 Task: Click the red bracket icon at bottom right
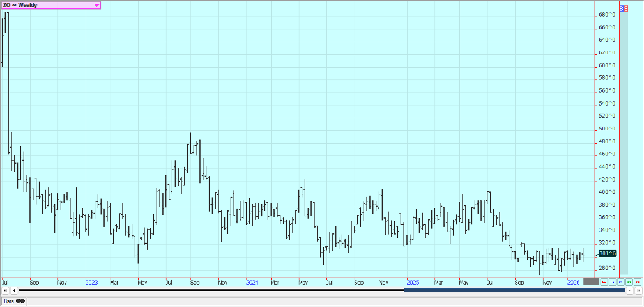[x=638, y=281]
